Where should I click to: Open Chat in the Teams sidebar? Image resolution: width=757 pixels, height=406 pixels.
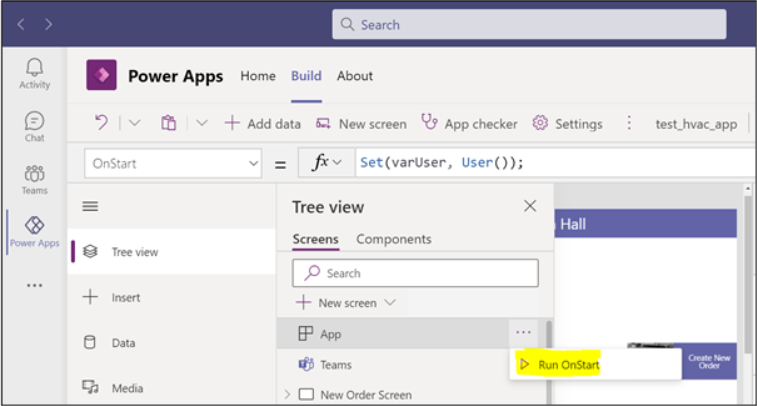34,126
